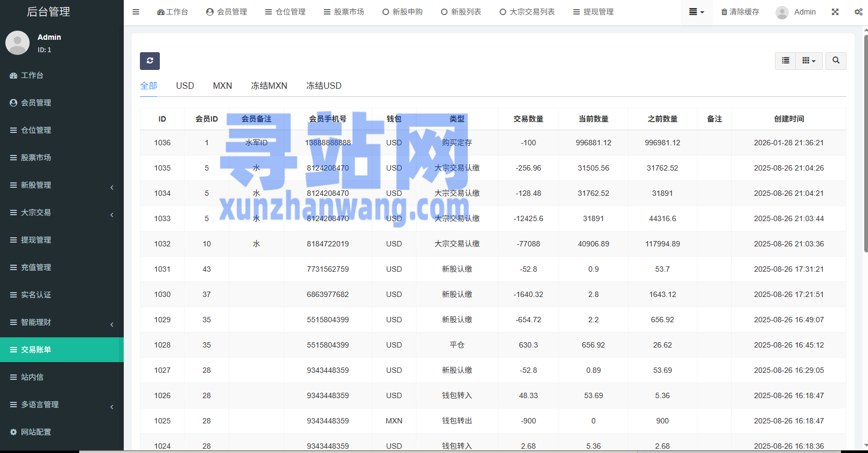This screenshot has height=453, width=868.
Task: Open the columns grid dropdown
Action: click(809, 61)
